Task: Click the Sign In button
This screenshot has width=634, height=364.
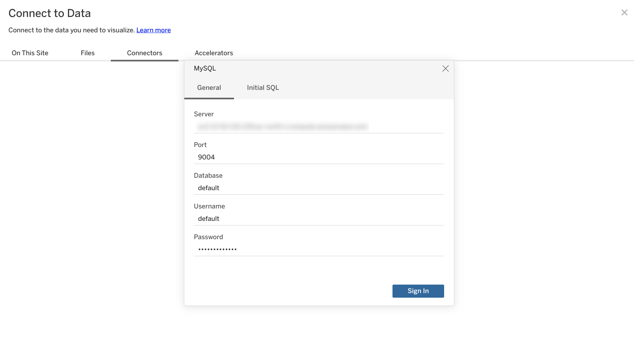Action: point(418,291)
